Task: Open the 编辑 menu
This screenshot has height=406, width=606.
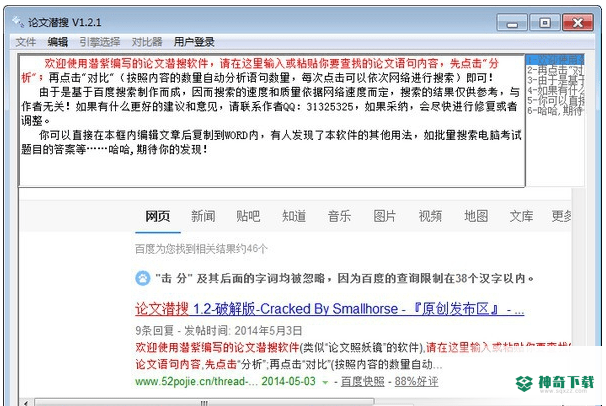Action: pyautogui.click(x=58, y=42)
